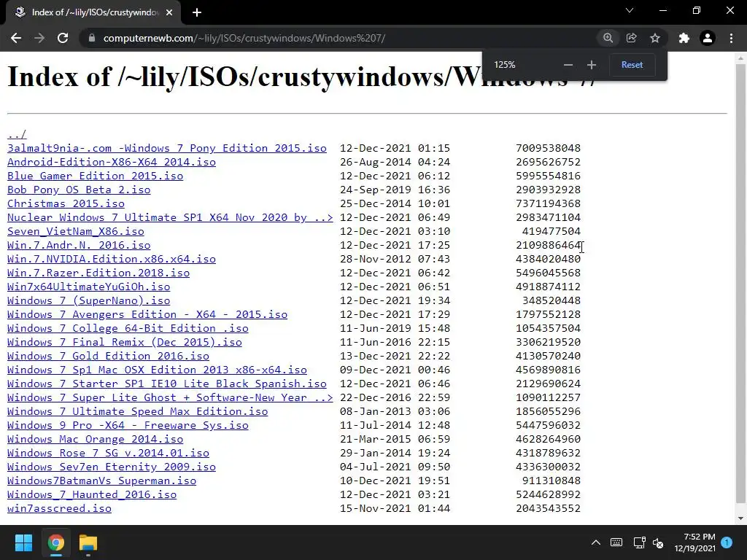Click the file size 7009538048
The height and width of the screenshot is (560, 747).
point(549,148)
